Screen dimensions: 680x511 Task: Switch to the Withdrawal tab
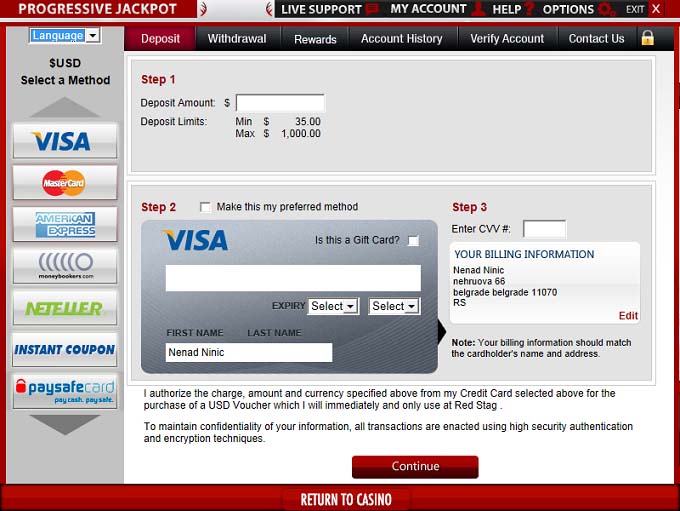pos(236,39)
